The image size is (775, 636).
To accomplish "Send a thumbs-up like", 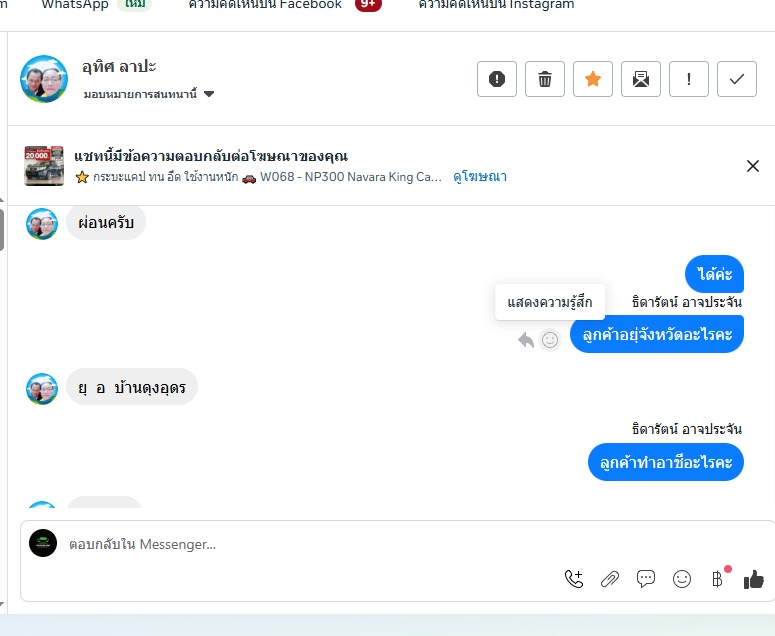I will point(753,579).
